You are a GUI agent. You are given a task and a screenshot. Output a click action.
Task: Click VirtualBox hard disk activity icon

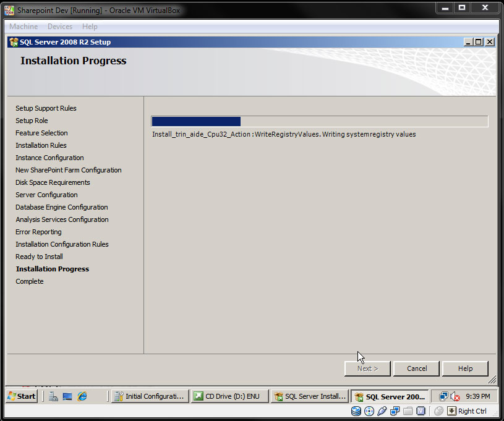pos(356,411)
